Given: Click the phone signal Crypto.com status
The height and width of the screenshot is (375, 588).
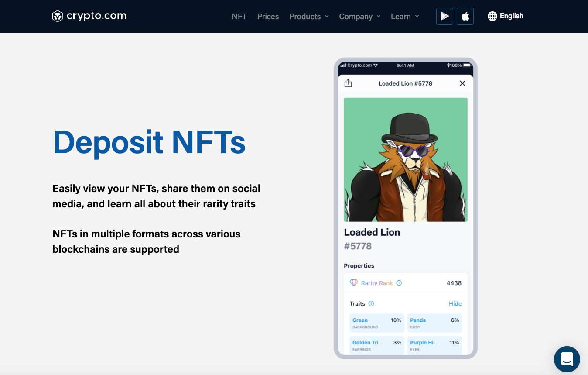Looking at the screenshot, I should [x=359, y=65].
